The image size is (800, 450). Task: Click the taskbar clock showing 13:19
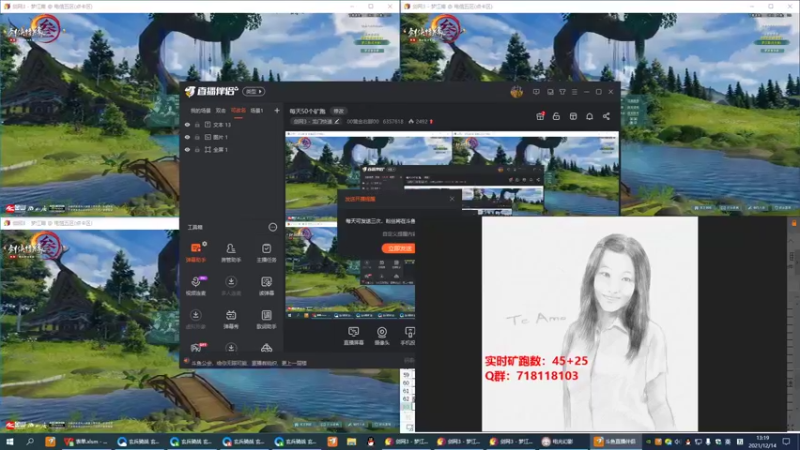762,441
